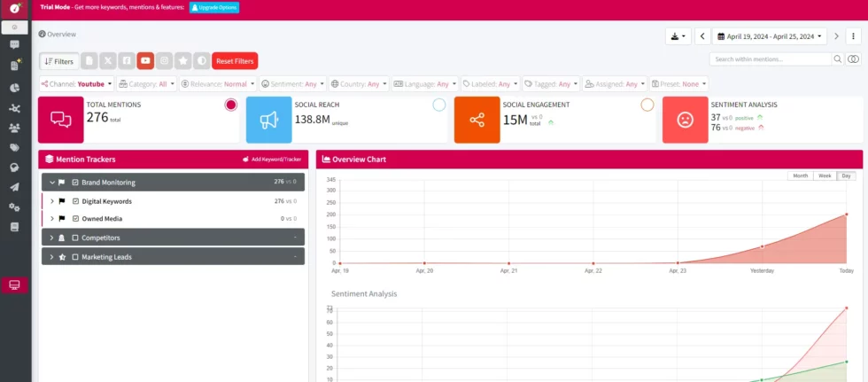Filter by star favorites icon
This screenshot has height=382, width=868.
coord(183,61)
